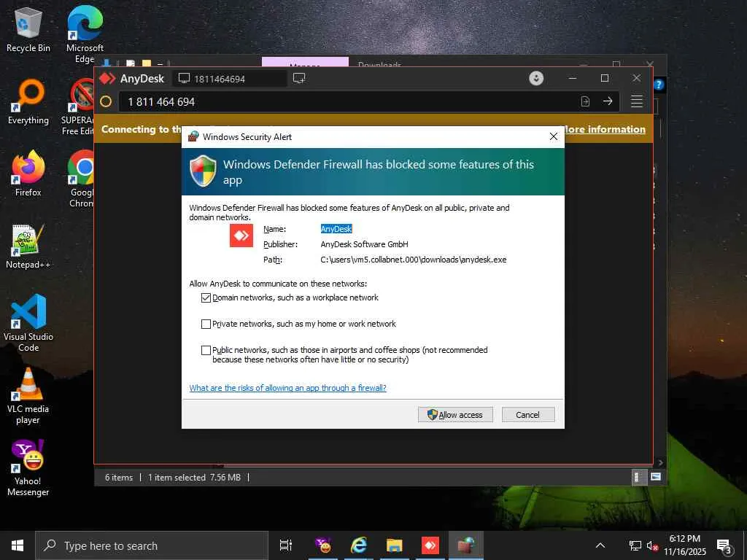
Task: Open Task View from the taskbar
Action: (286, 545)
